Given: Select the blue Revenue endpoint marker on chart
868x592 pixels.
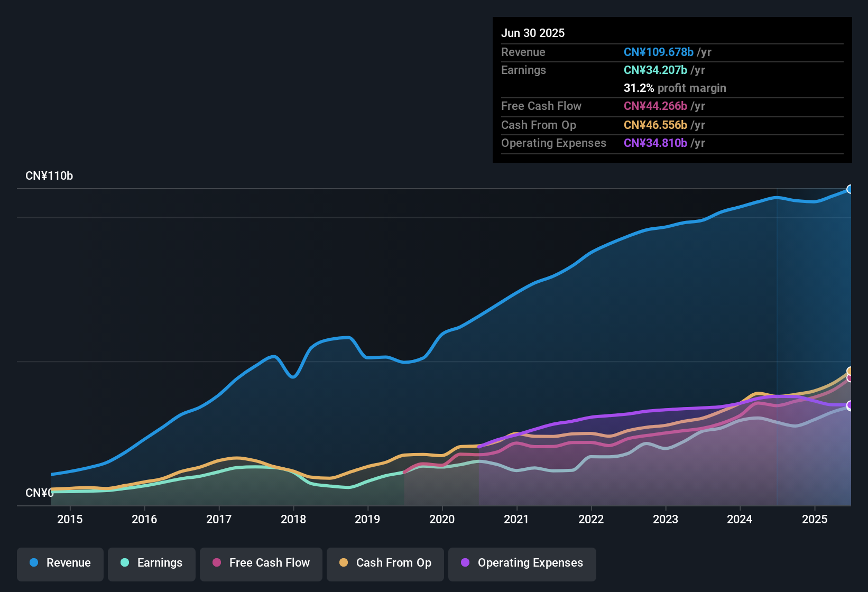Looking at the screenshot, I should click(851, 189).
